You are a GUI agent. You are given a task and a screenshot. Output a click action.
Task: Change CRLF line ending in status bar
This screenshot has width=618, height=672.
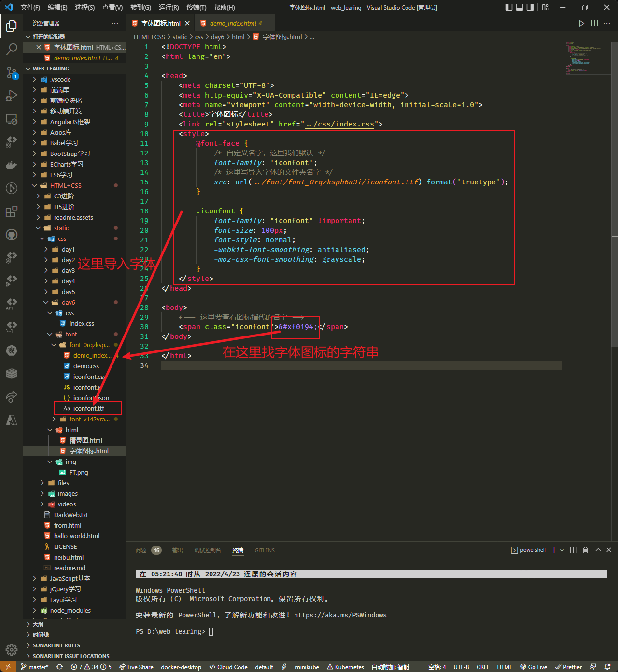coord(483,667)
